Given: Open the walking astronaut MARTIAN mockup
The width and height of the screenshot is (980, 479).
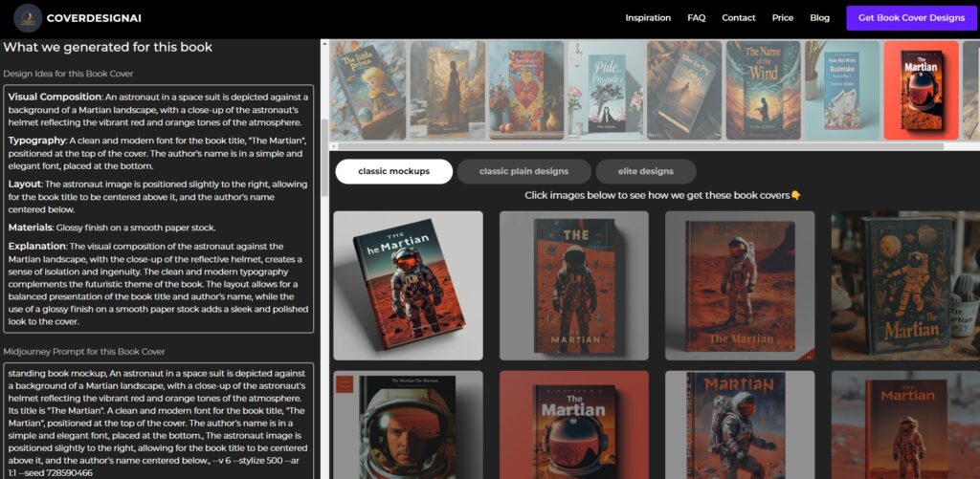Looking at the screenshot, I should (740, 425).
